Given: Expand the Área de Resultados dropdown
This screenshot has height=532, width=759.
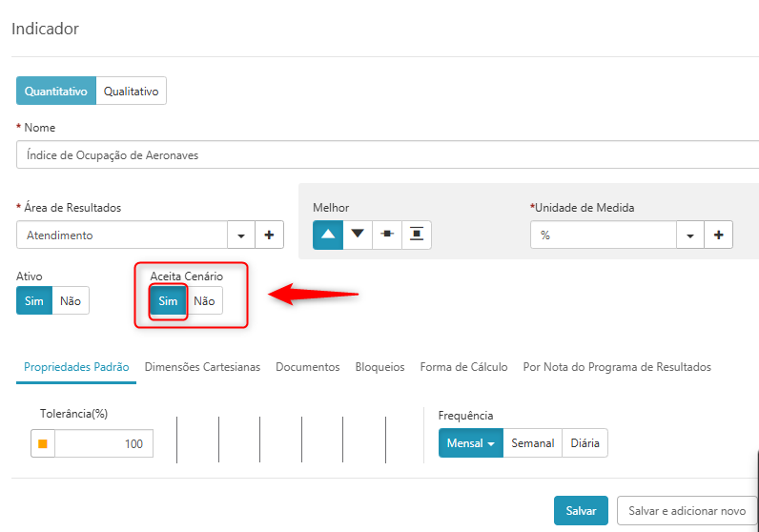Looking at the screenshot, I should [x=240, y=235].
